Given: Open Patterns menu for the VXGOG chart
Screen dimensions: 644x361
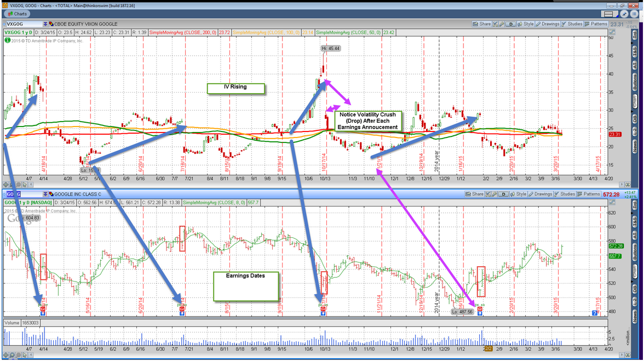Looking at the screenshot, I should pyautogui.click(x=596, y=24).
